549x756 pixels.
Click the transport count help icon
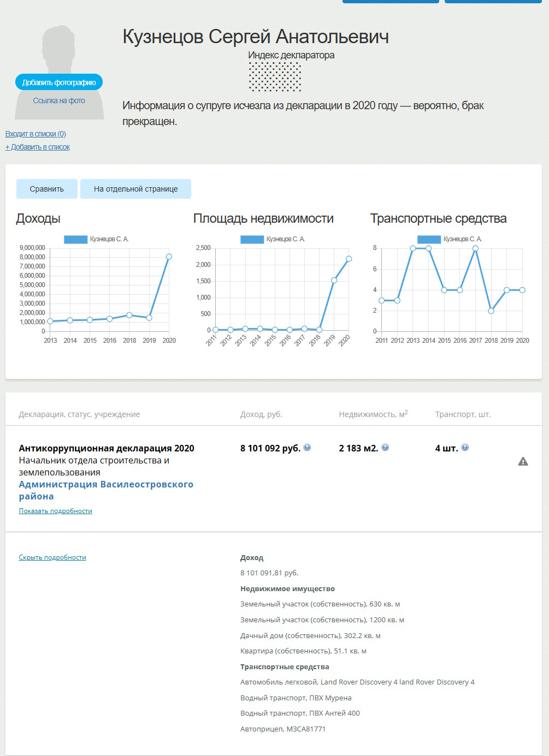point(465,448)
